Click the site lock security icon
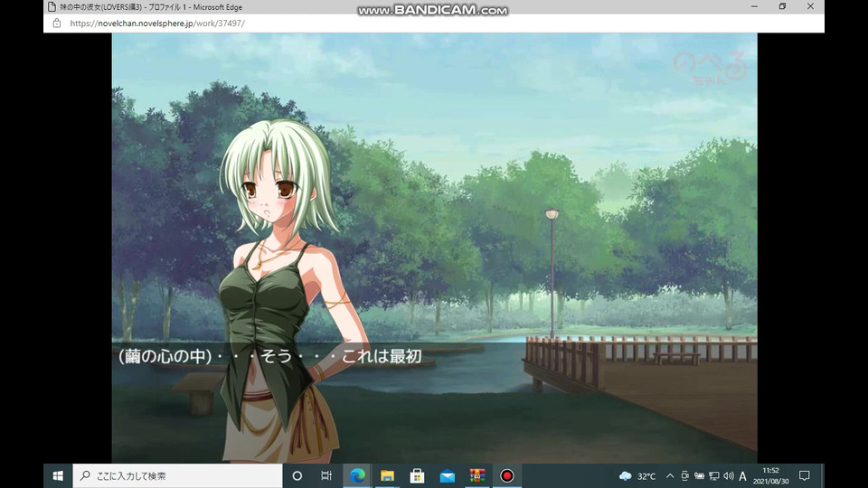Image resolution: width=868 pixels, height=488 pixels. 56,23
